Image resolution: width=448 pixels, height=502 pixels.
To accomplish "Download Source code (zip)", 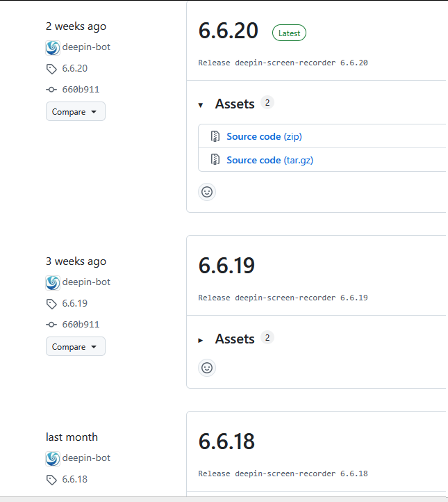I will tap(264, 136).
